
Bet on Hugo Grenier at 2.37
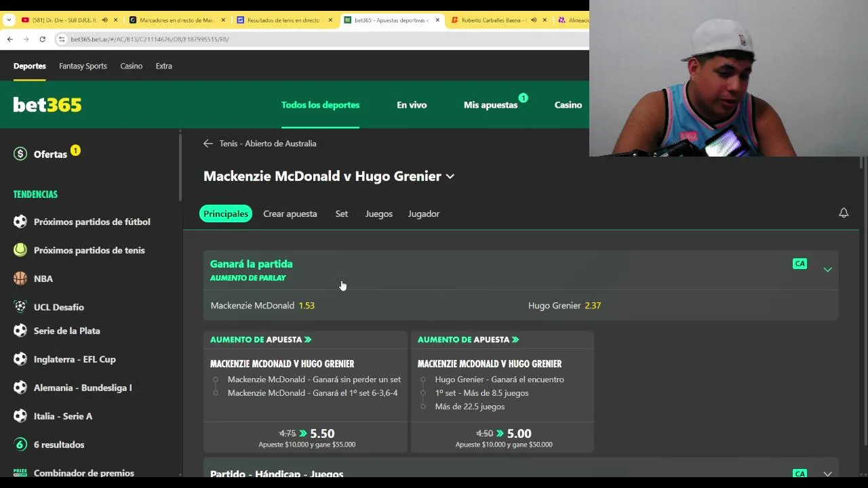pos(679,306)
